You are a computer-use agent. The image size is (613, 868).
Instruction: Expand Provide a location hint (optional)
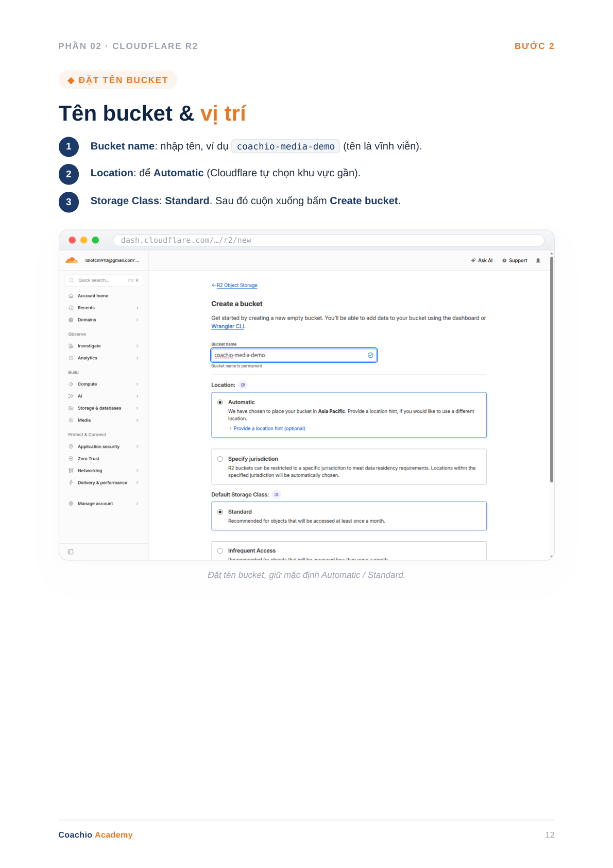pos(267,429)
